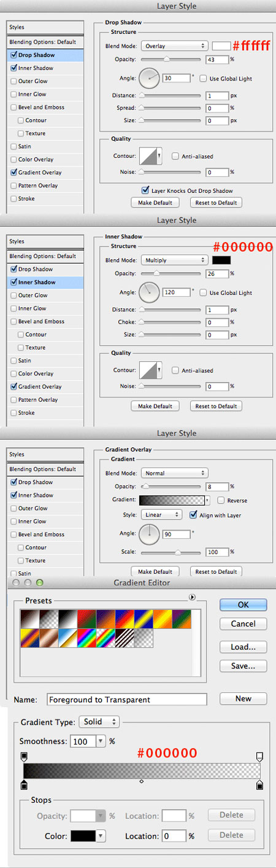276x868 pixels.
Task: Tick Anti-aliased in Inner Shadow quality
Action: (x=175, y=370)
